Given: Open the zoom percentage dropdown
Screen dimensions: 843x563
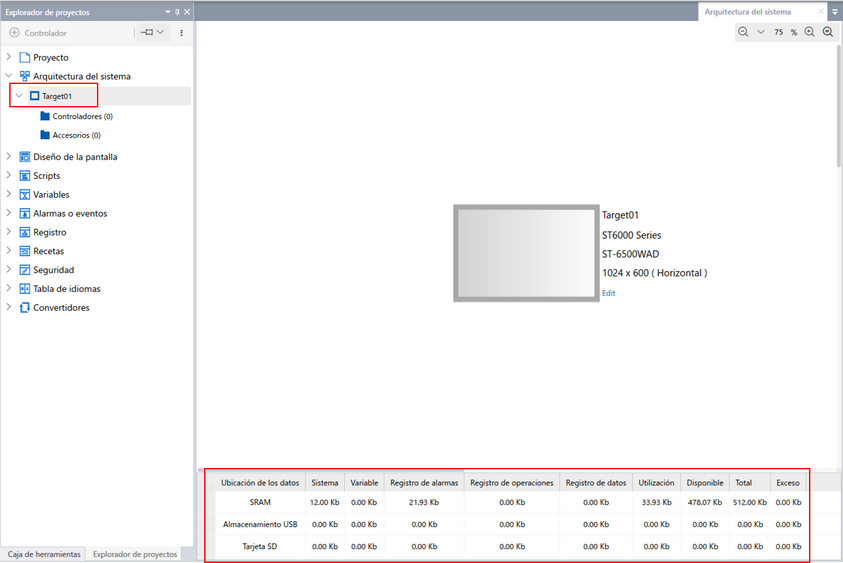Looking at the screenshot, I should [x=760, y=32].
